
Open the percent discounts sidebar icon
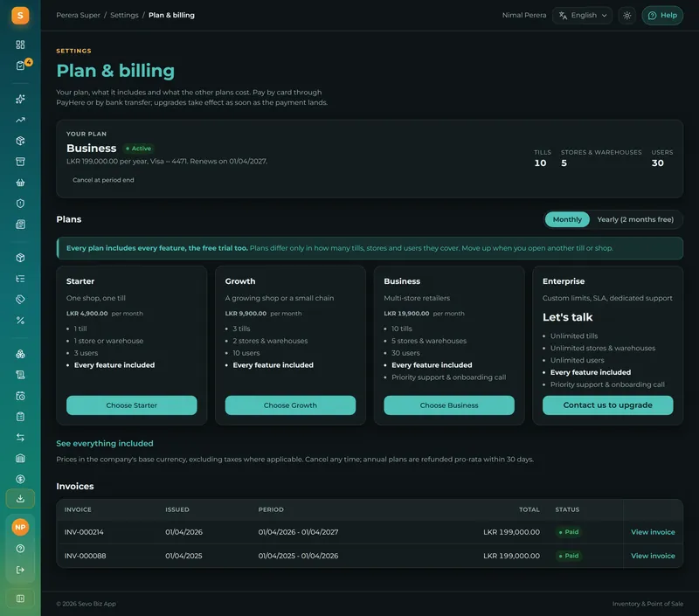(20, 320)
